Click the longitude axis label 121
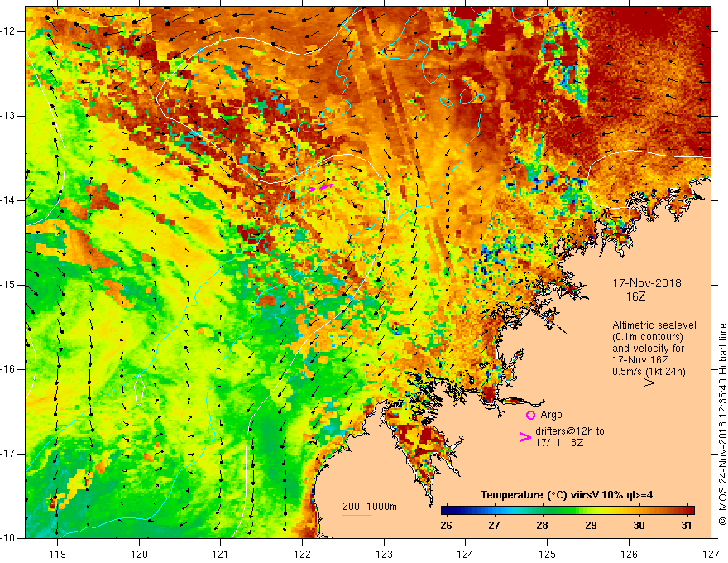This screenshot has height=563, width=728. 221,554
